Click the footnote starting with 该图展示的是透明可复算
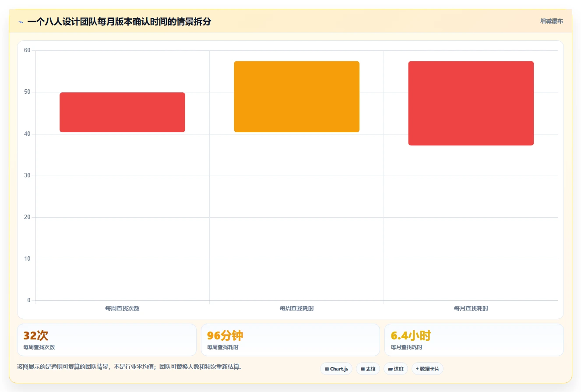This screenshot has height=392, width=581. 130,367
